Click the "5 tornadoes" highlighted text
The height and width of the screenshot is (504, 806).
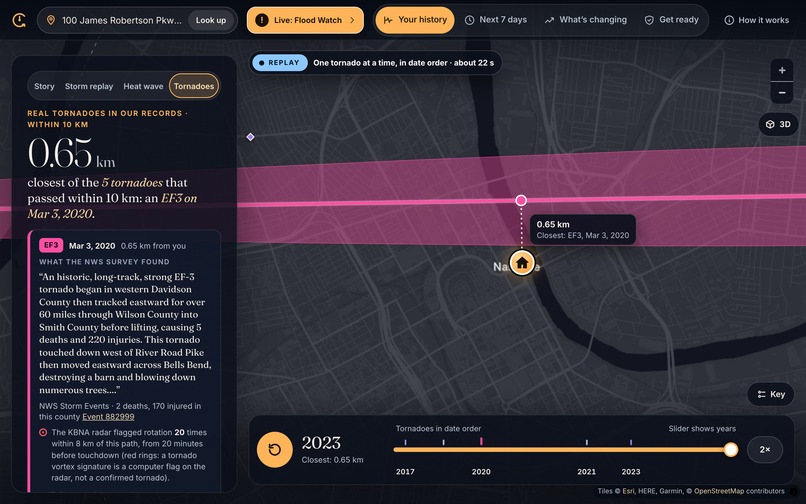(x=132, y=183)
